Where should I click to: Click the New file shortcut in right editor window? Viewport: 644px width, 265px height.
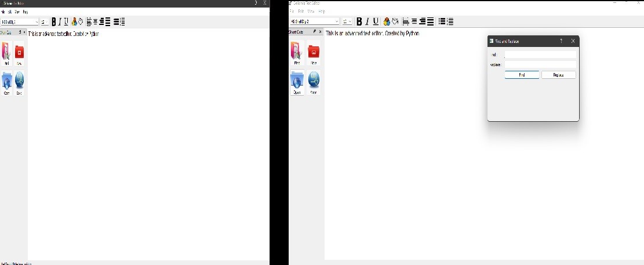click(314, 52)
